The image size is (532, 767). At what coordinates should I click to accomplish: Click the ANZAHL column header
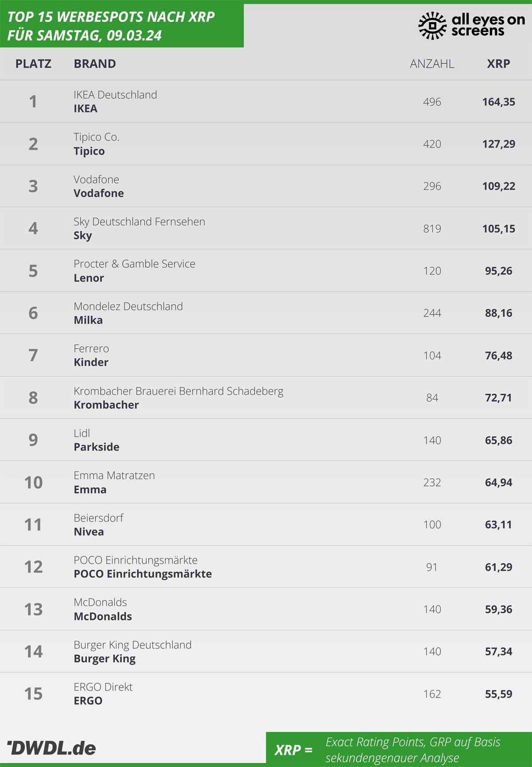tap(432, 64)
